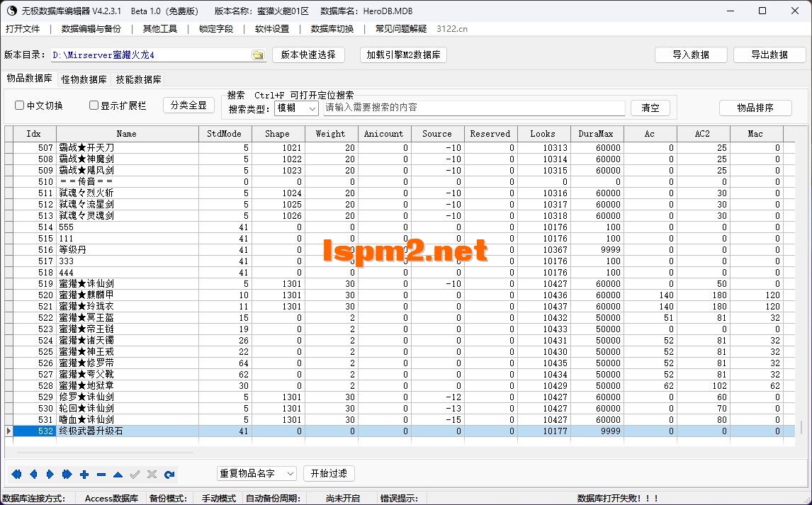Image resolution: width=812 pixels, height=505 pixels.
Task: Click the post edit checkmark icon
Action: [135, 474]
